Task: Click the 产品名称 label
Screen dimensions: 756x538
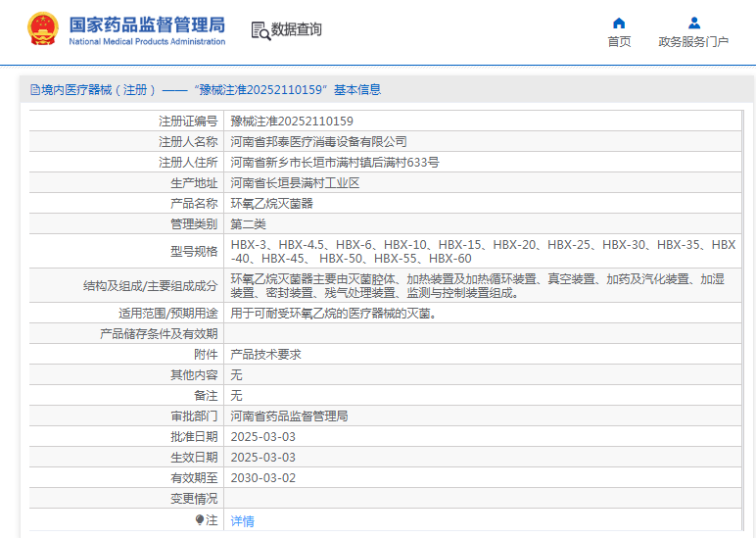Action: tap(194, 204)
